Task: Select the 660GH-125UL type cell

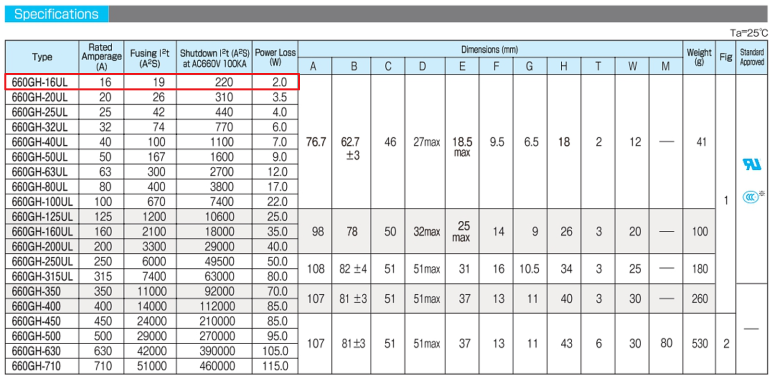Action: coord(42,216)
